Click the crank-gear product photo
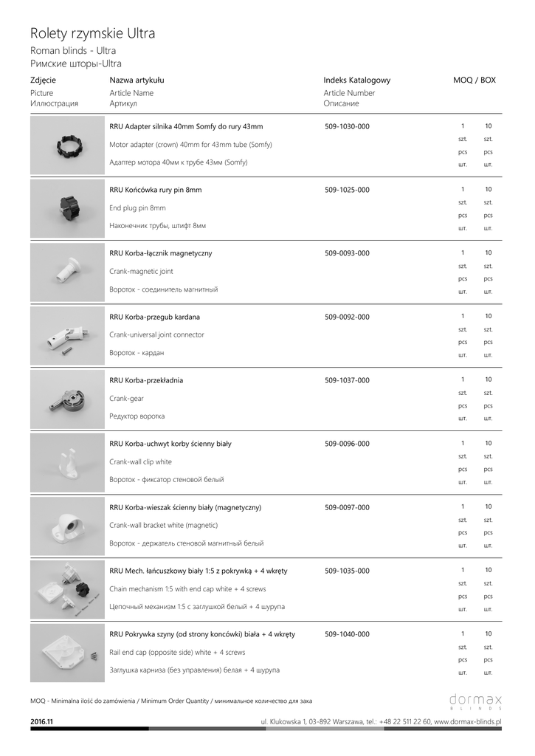The height and width of the screenshot is (756, 535). pos(67,399)
